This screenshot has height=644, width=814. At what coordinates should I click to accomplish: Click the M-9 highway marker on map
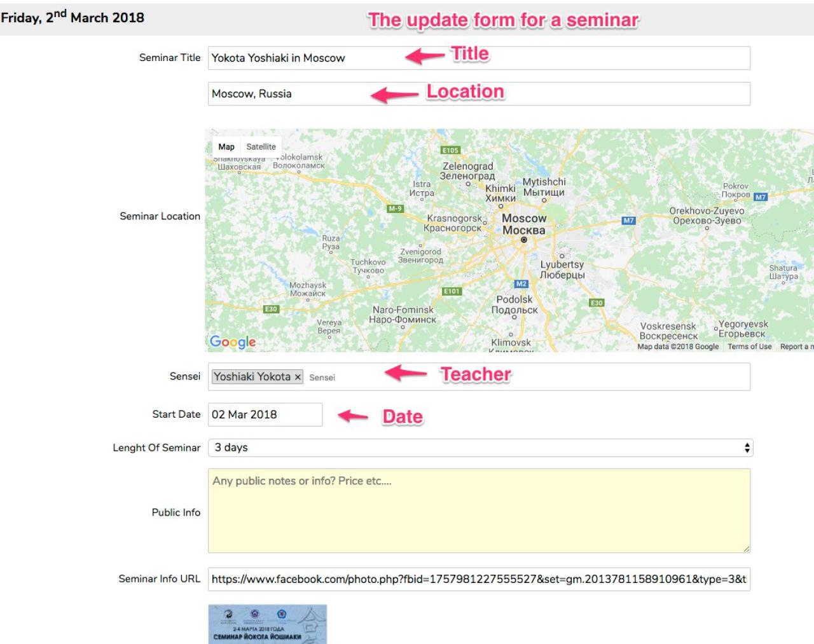(x=395, y=209)
